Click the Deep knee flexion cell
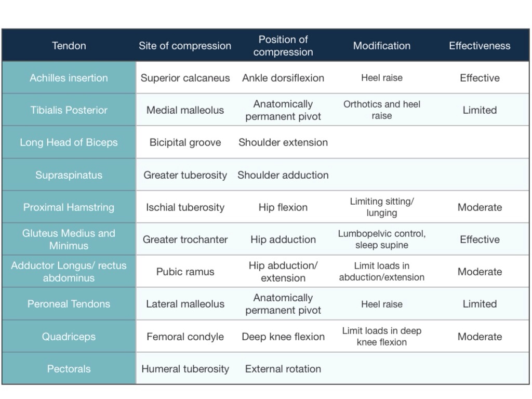The image size is (532, 399). click(283, 337)
